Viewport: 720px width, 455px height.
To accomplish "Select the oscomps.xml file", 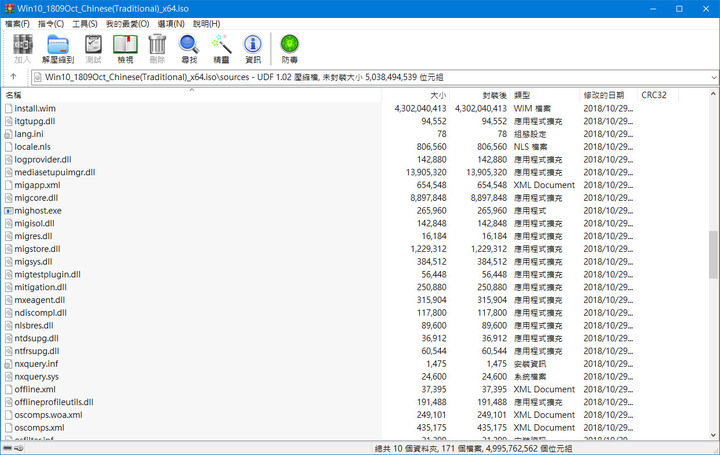I will [x=39, y=428].
